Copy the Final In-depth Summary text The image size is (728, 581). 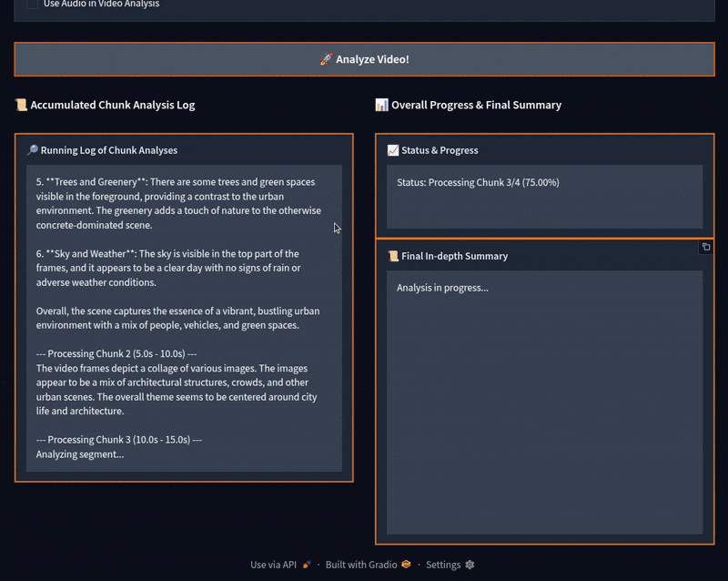[x=705, y=248]
